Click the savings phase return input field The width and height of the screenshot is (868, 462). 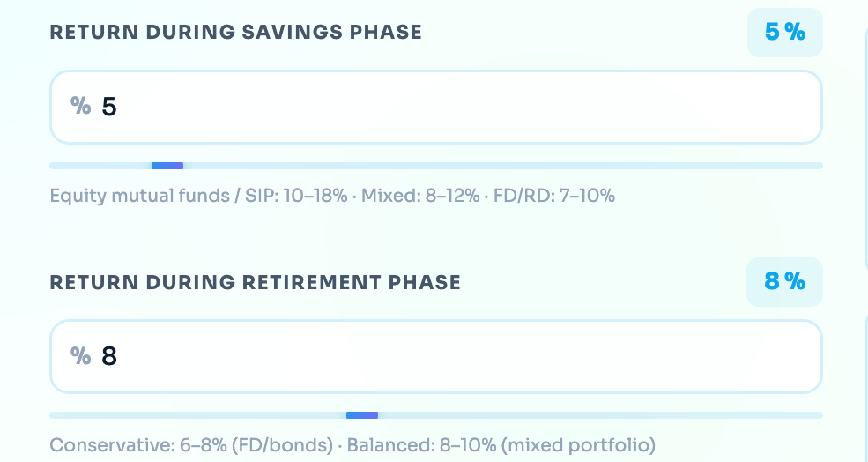coord(435,107)
